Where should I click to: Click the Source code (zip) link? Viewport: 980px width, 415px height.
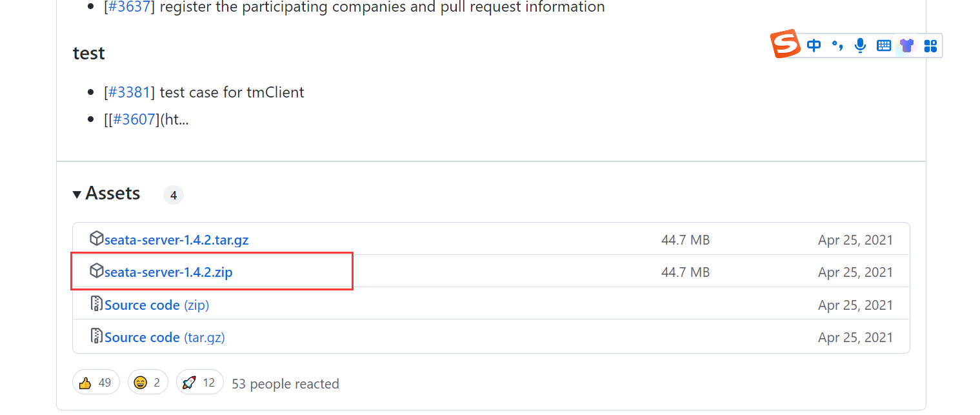157,305
